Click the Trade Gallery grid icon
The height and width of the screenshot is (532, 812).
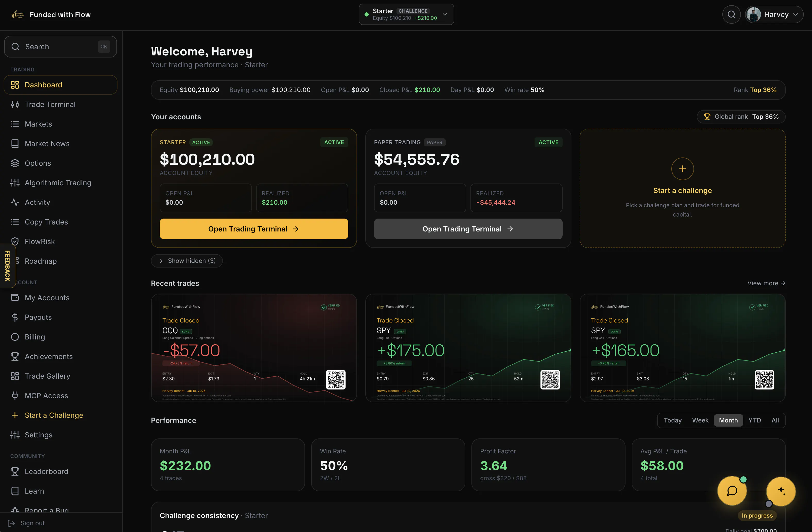point(15,376)
